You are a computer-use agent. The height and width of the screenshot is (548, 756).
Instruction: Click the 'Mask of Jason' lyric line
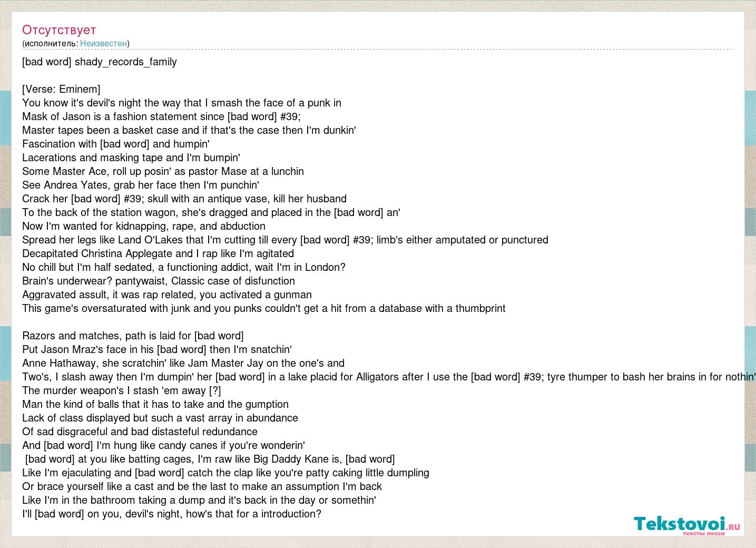(161, 116)
